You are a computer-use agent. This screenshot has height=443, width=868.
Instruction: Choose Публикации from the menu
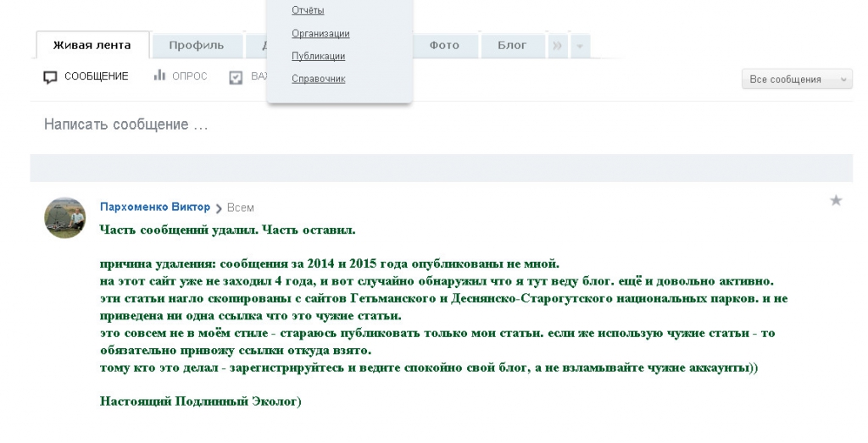click(318, 56)
